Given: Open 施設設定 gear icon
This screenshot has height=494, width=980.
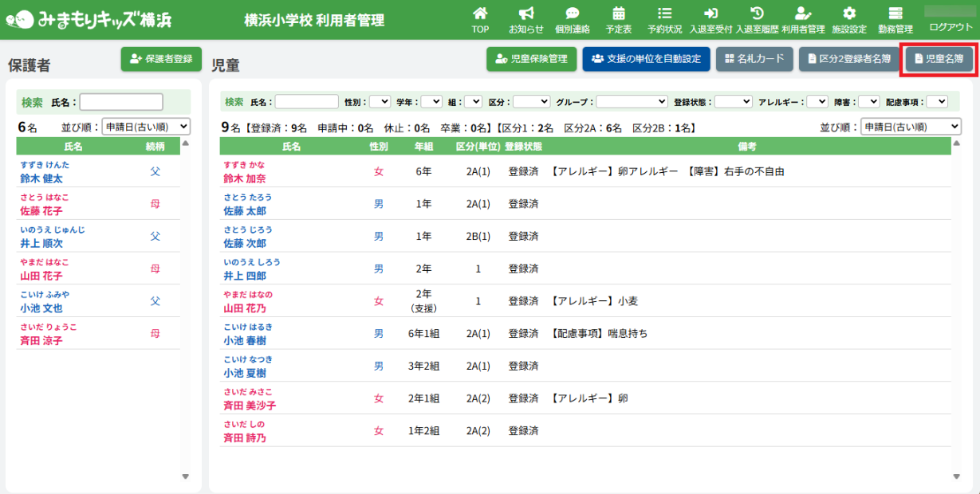Looking at the screenshot, I should pos(849,14).
